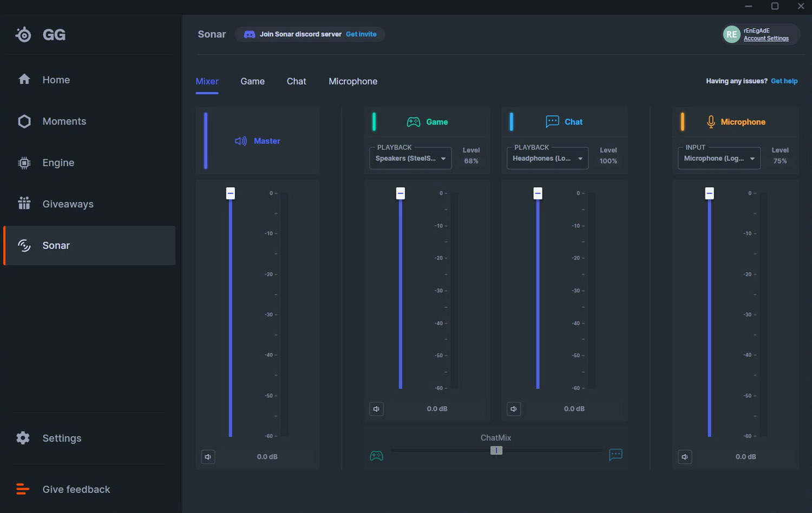Click the Discord logo icon in banner
Viewport: 812px width, 513px height.
pyautogui.click(x=250, y=34)
